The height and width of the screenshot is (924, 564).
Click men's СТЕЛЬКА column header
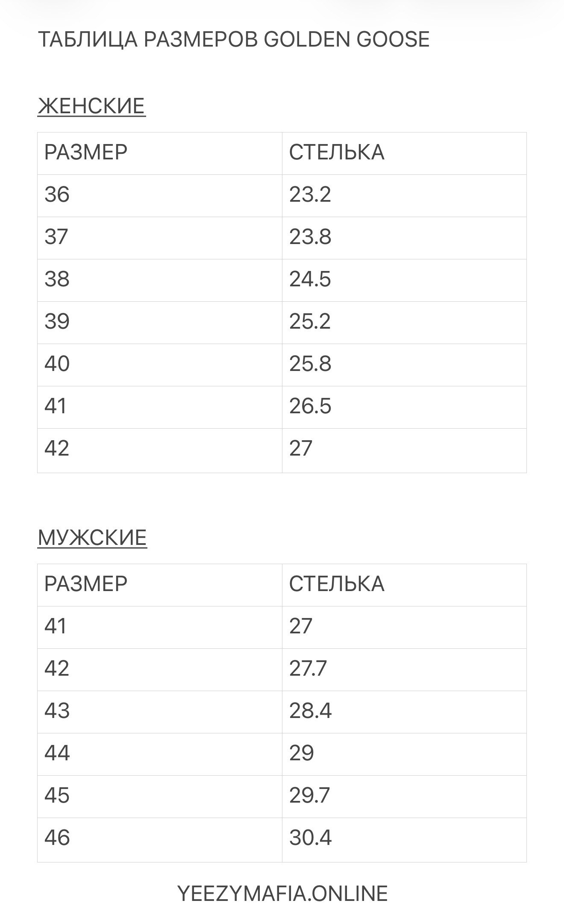[337, 584]
